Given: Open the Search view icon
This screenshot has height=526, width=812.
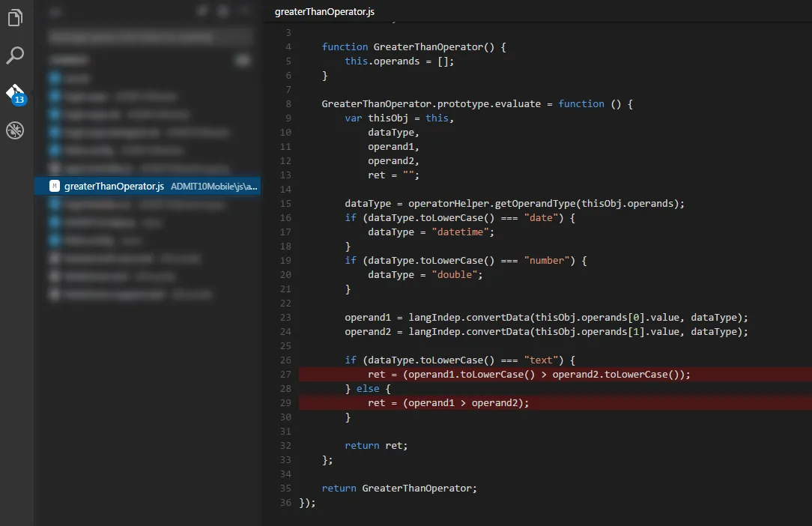Looking at the screenshot, I should pyautogui.click(x=15, y=55).
